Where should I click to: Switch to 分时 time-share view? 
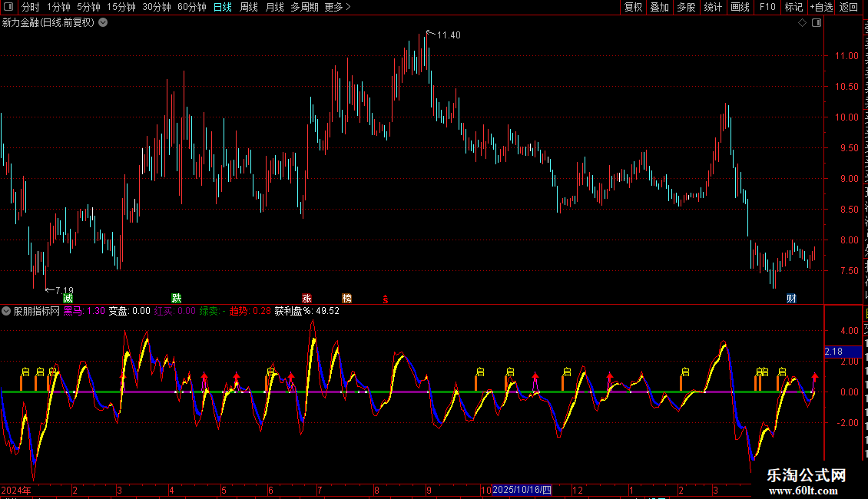(31, 7)
